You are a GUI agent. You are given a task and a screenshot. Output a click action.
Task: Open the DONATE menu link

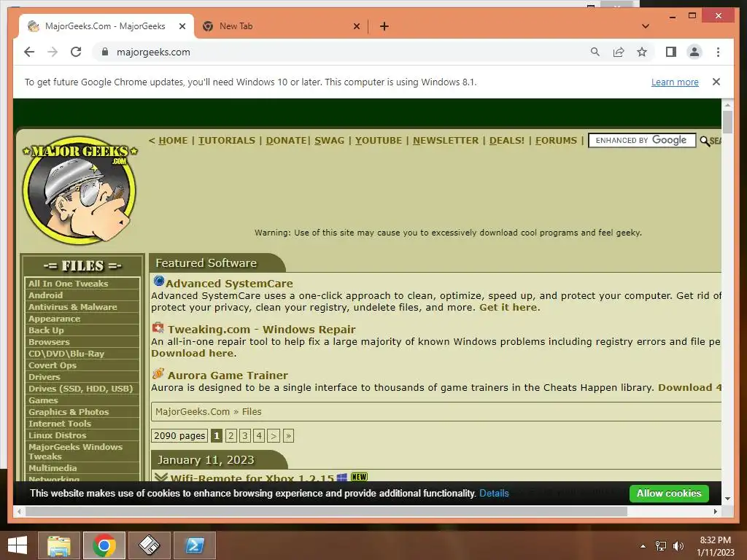pos(286,141)
